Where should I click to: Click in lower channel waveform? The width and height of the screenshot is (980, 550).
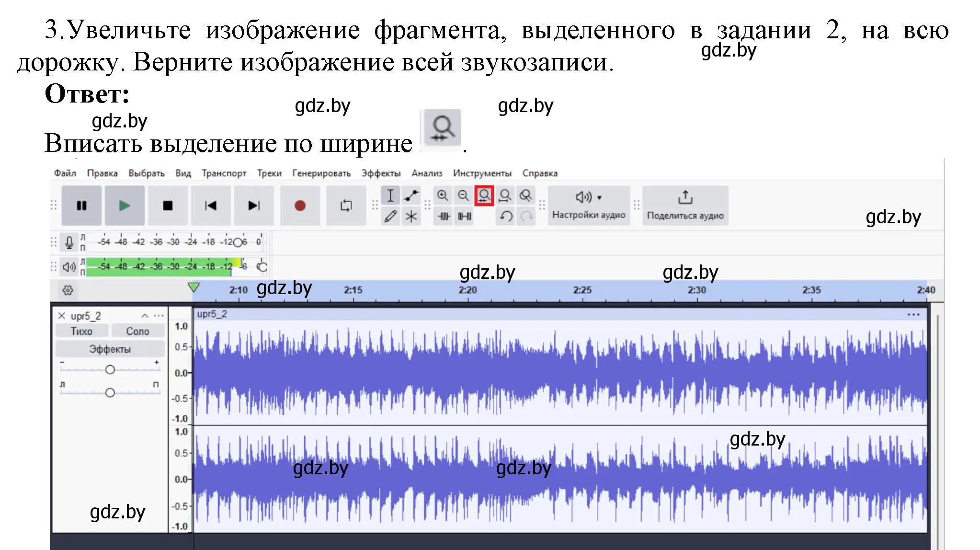pos(560,479)
